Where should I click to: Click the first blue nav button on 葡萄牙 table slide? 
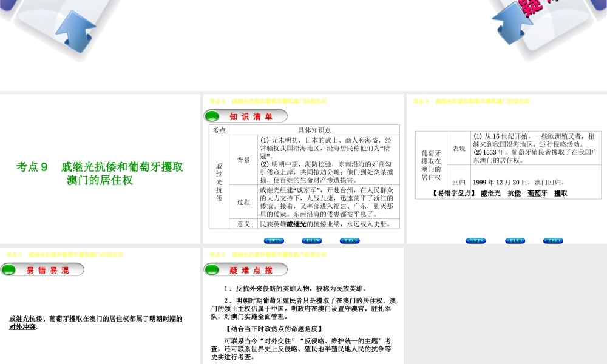click(476, 241)
